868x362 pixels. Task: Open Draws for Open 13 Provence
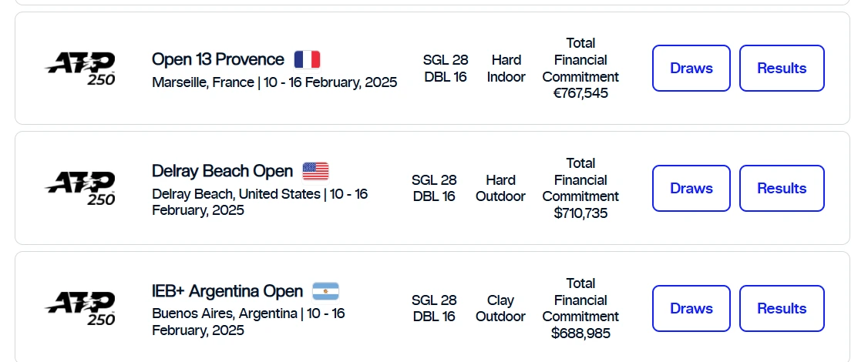691,68
